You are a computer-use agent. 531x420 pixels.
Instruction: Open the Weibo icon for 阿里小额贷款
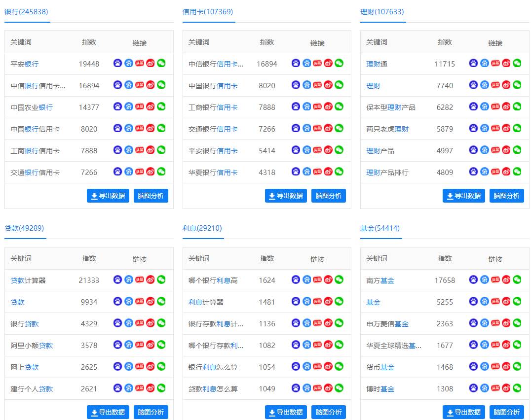(x=151, y=345)
